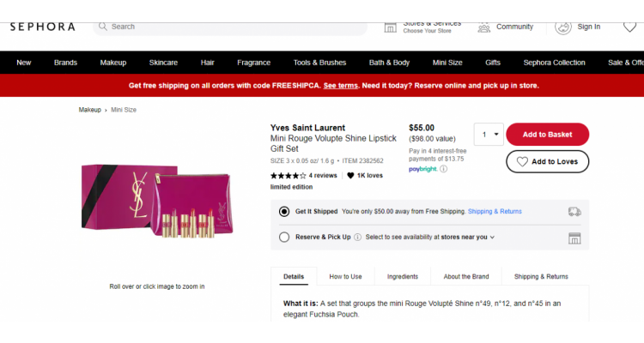Select the Get It Shipped radio button

tap(284, 212)
